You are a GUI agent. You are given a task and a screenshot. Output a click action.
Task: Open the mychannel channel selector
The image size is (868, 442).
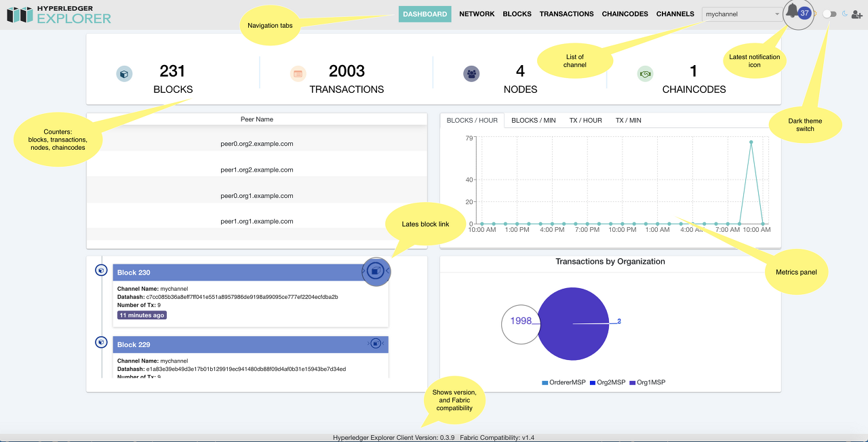point(742,14)
